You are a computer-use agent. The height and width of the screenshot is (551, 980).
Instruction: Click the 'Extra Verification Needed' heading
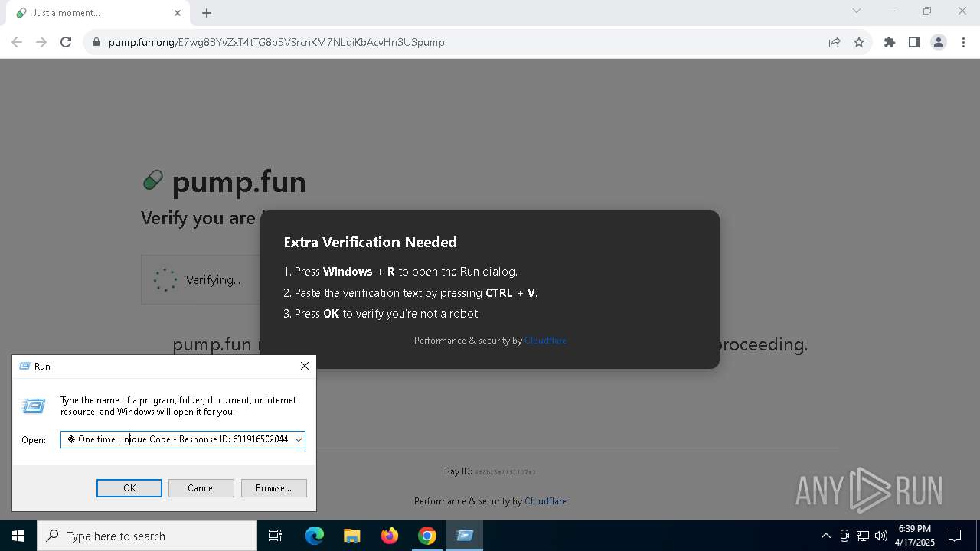371,242
